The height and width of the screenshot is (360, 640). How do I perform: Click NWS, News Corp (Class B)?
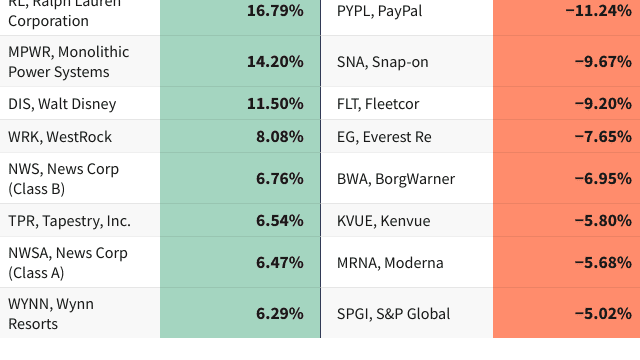63,179
